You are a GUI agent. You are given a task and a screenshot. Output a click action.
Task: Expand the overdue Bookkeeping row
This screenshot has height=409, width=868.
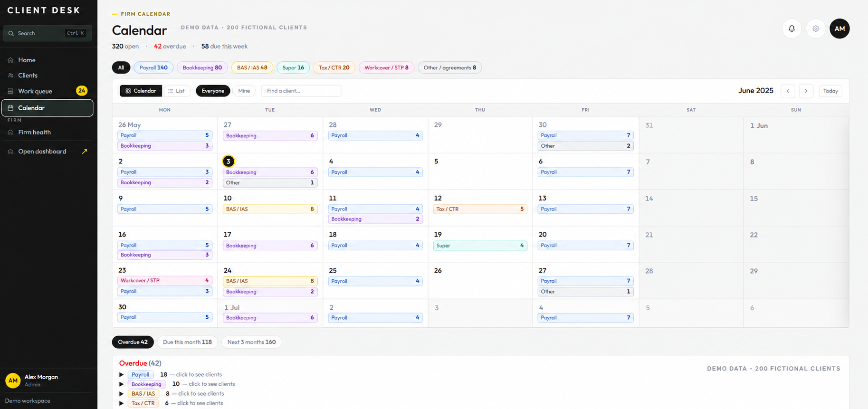click(x=121, y=384)
